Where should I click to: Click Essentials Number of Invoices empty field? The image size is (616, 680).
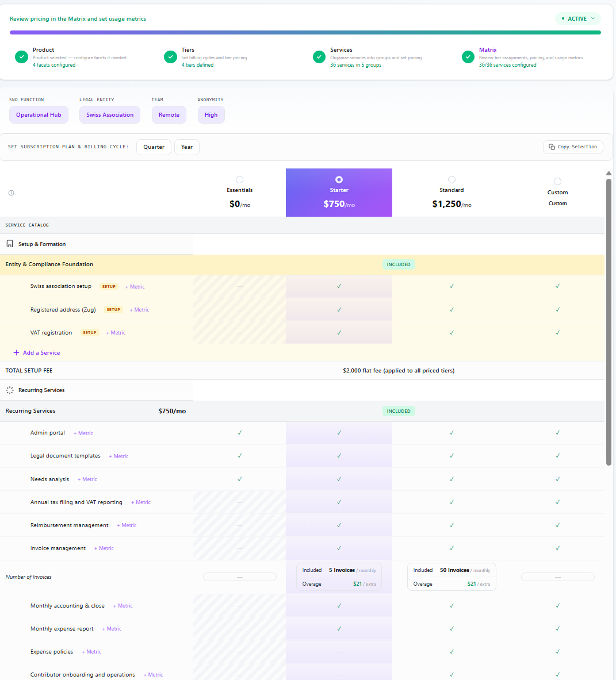click(239, 577)
